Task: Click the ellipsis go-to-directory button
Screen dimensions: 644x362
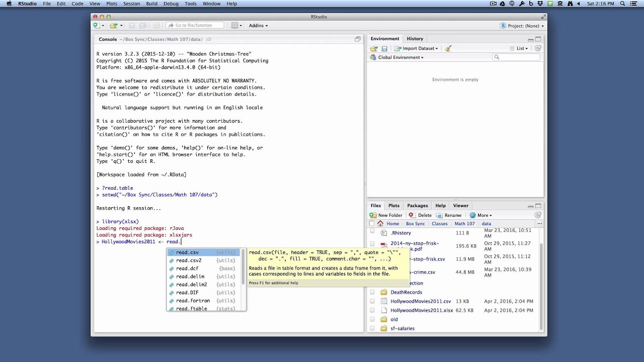Action: pyautogui.click(x=539, y=224)
